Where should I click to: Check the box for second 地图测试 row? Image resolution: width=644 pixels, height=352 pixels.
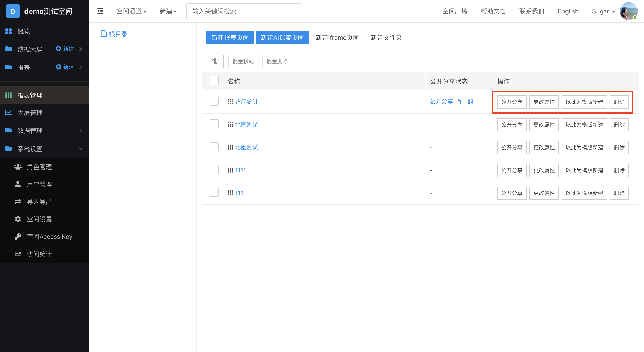(x=214, y=147)
